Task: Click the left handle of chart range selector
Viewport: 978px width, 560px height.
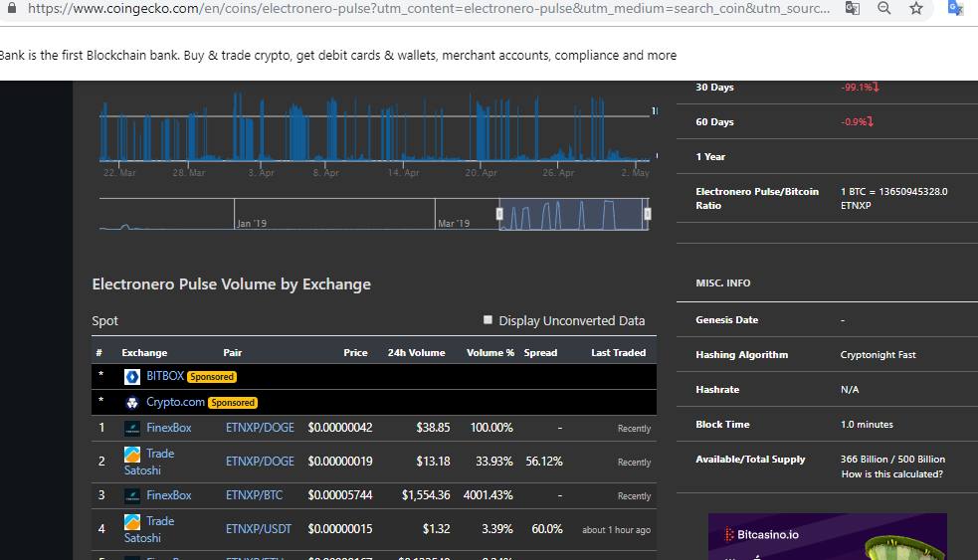Action: [499, 214]
